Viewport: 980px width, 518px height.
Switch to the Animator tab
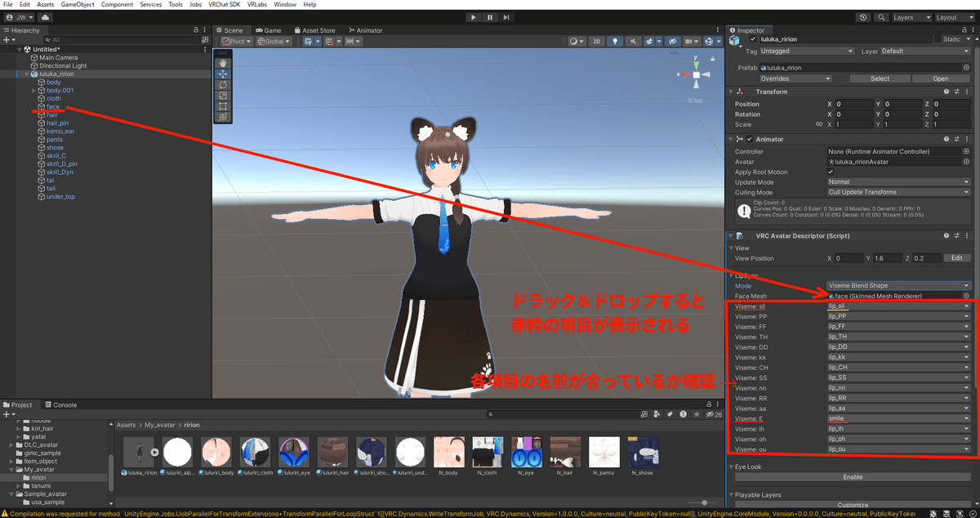tap(365, 30)
